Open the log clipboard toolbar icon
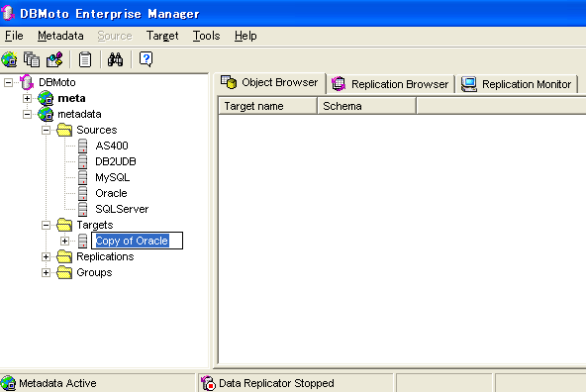The width and height of the screenshot is (586, 392). point(85,59)
